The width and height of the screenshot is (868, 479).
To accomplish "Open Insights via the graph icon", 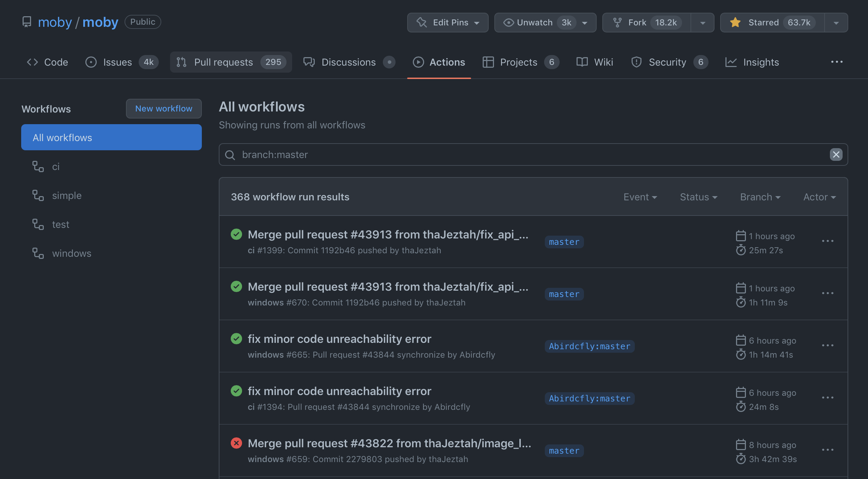I will tap(731, 62).
